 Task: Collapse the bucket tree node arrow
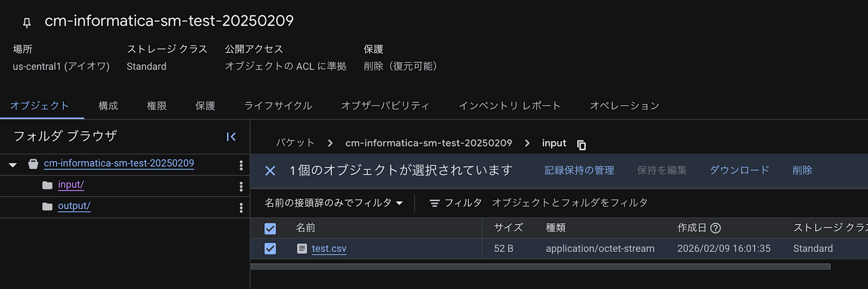13,165
